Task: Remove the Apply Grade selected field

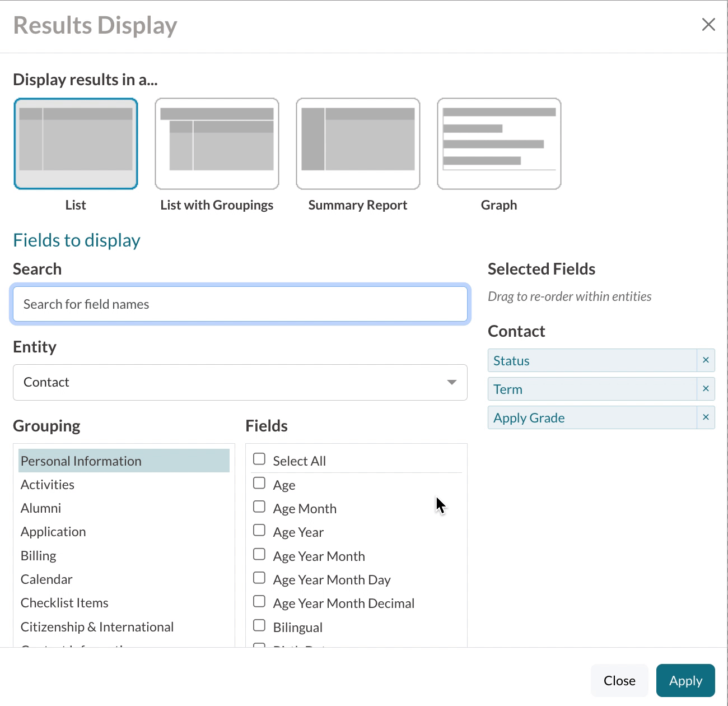Action: tap(706, 417)
